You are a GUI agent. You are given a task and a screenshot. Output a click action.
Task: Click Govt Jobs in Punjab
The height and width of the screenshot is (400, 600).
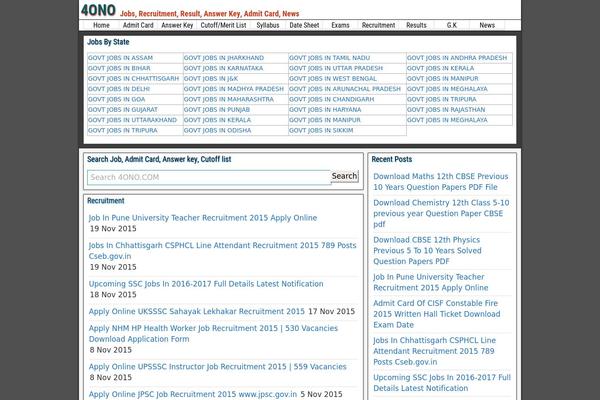coord(217,109)
